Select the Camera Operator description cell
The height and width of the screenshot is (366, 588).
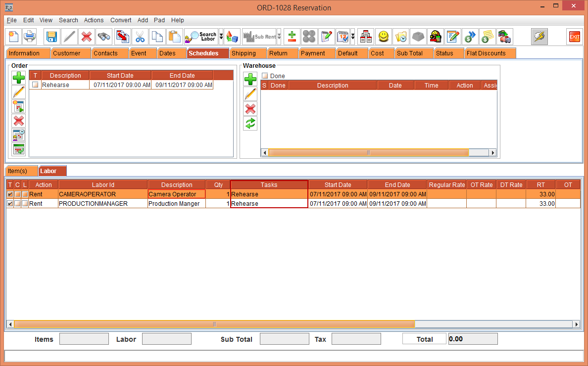click(x=177, y=194)
